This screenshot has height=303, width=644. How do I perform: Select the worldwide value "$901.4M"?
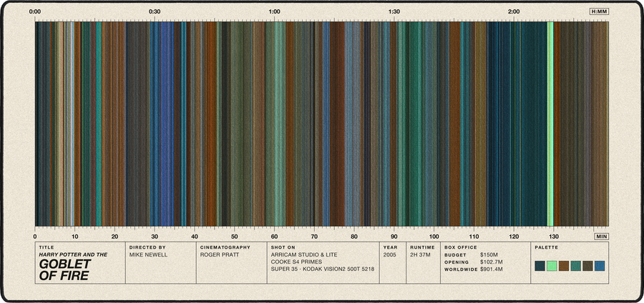[x=491, y=269]
